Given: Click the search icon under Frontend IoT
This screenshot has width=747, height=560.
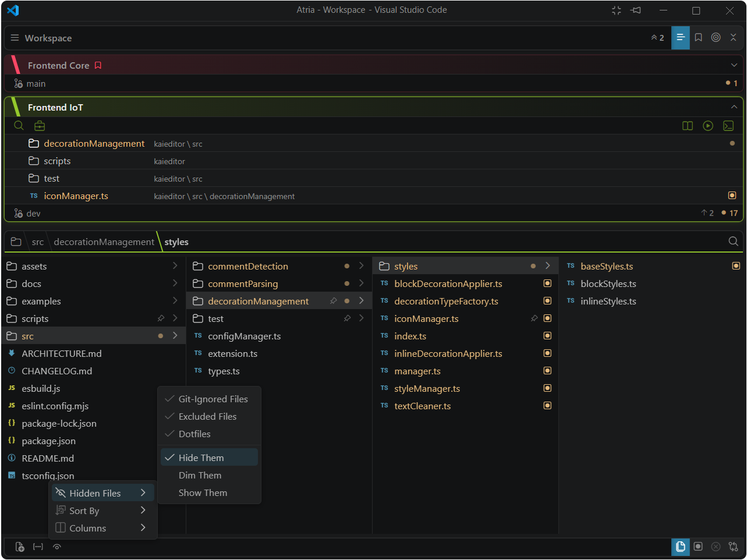Looking at the screenshot, I should coord(19,126).
